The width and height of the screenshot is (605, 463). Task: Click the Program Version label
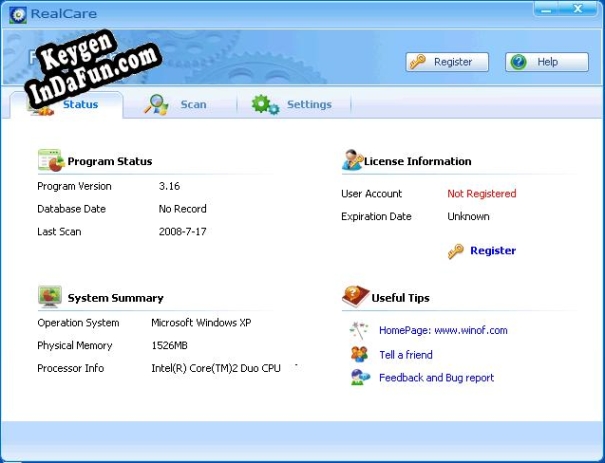pos(74,186)
